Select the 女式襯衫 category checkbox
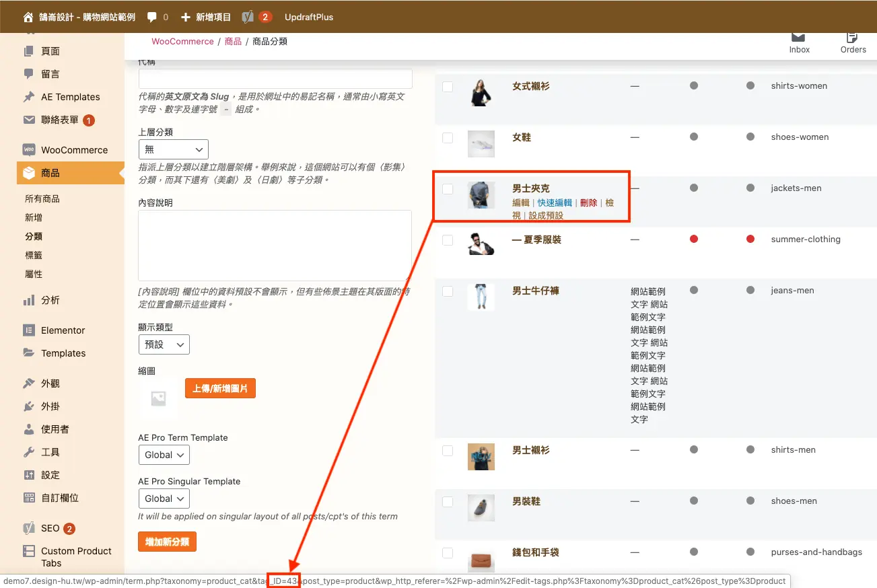877x588 pixels. [x=448, y=87]
